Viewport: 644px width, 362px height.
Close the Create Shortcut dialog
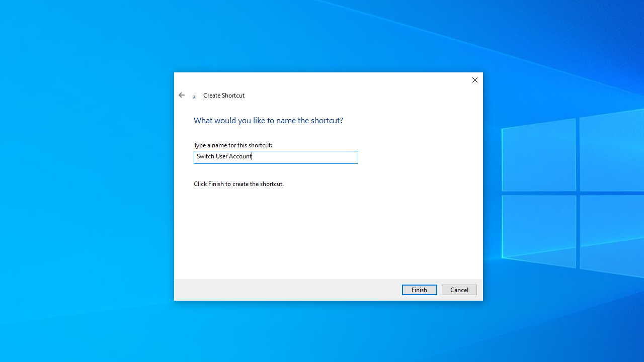tap(474, 80)
